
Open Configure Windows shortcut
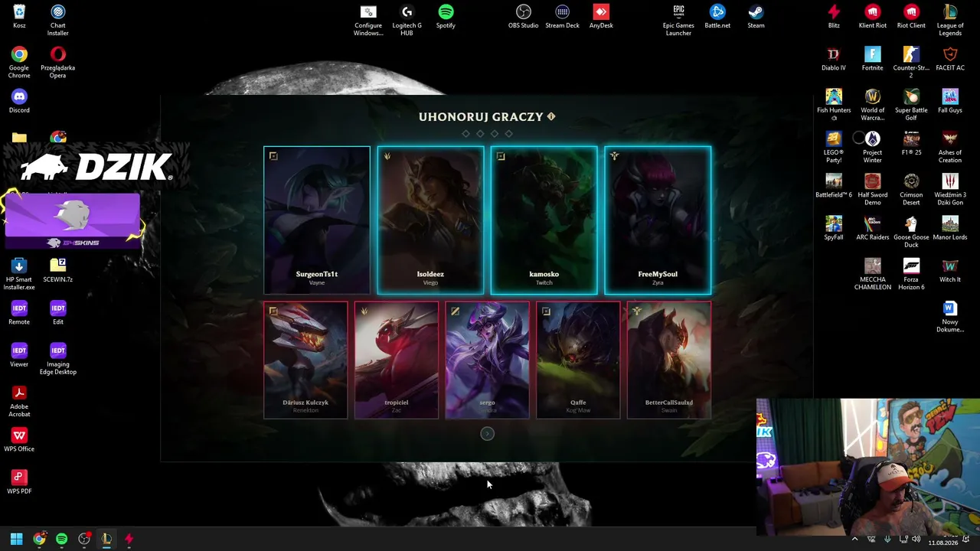[368, 20]
